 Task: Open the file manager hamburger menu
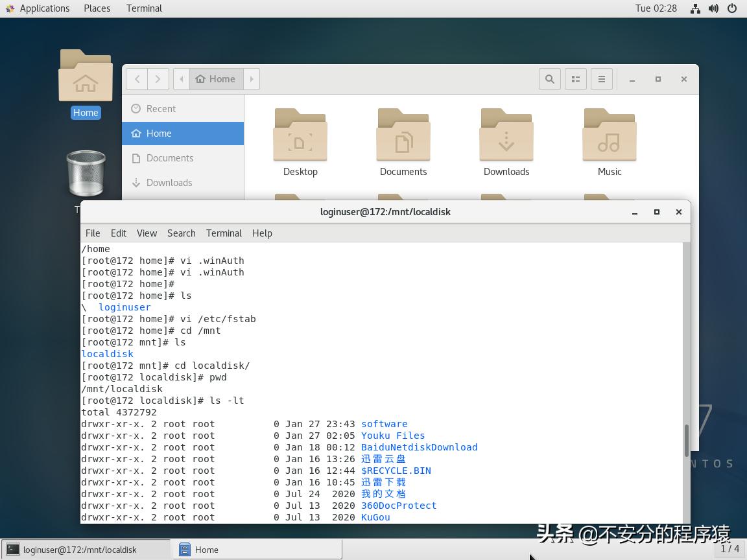602,79
